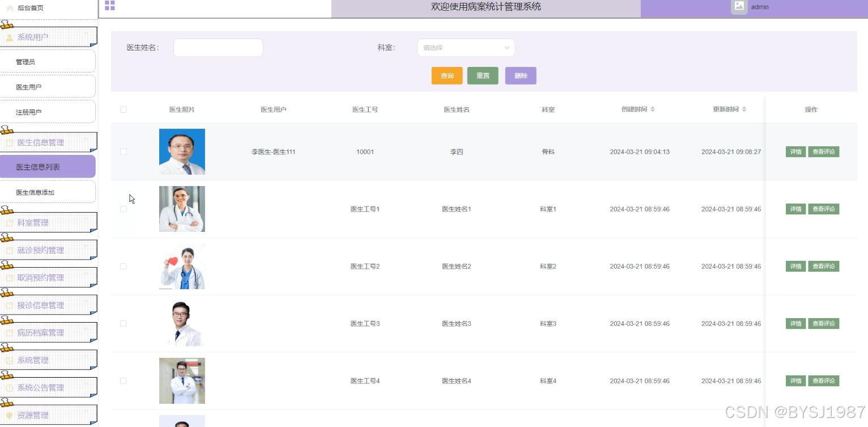Open the 科室 dropdown selector
The height and width of the screenshot is (427, 868).
pyautogui.click(x=466, y=48)
